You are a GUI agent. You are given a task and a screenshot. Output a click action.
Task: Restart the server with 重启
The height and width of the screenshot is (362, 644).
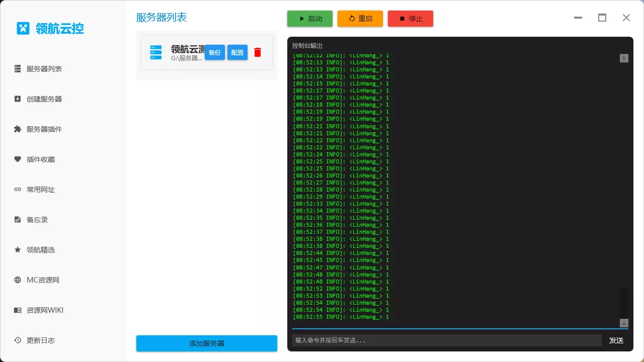point(360,18)
